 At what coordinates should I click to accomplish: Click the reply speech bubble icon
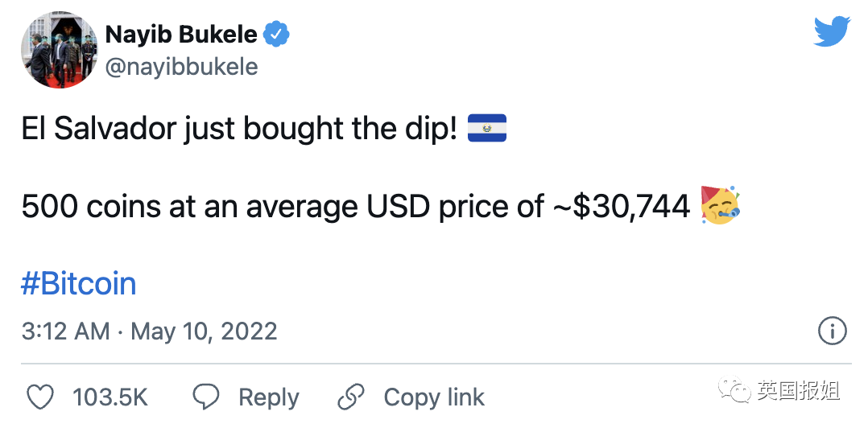coord(207,397)
